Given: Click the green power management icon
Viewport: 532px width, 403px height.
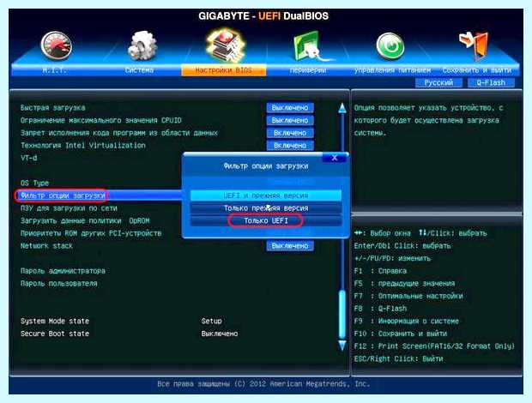Looking at the screenshot, I should [390, 45].
